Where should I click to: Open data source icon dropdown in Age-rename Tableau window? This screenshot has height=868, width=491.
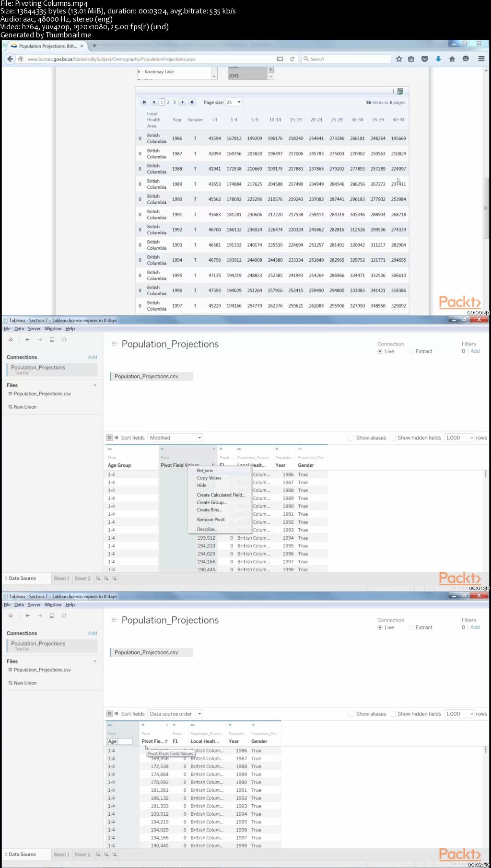115,620
